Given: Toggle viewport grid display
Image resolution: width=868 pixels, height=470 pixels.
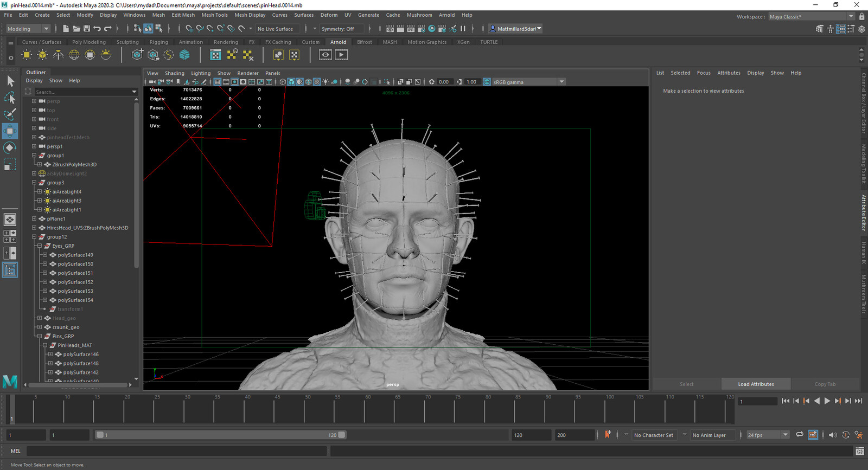Looking at the screenshot, I should pos(217,82).
